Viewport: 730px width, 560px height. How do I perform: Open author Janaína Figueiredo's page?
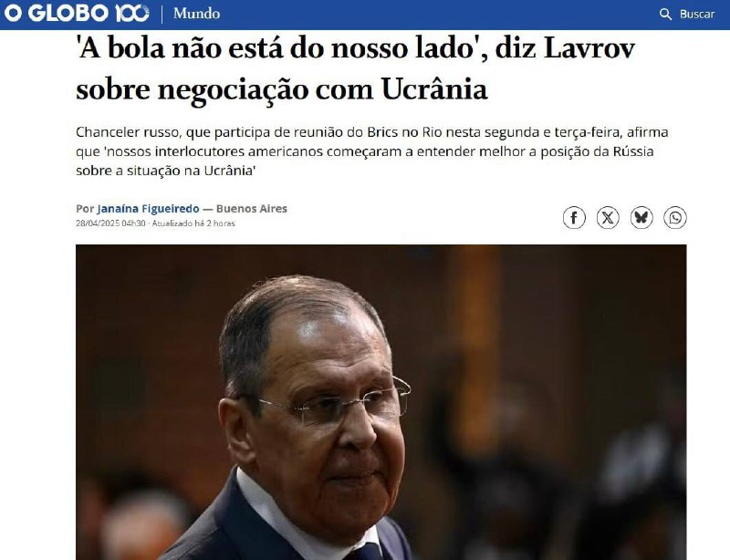click(x=148, y=209)
